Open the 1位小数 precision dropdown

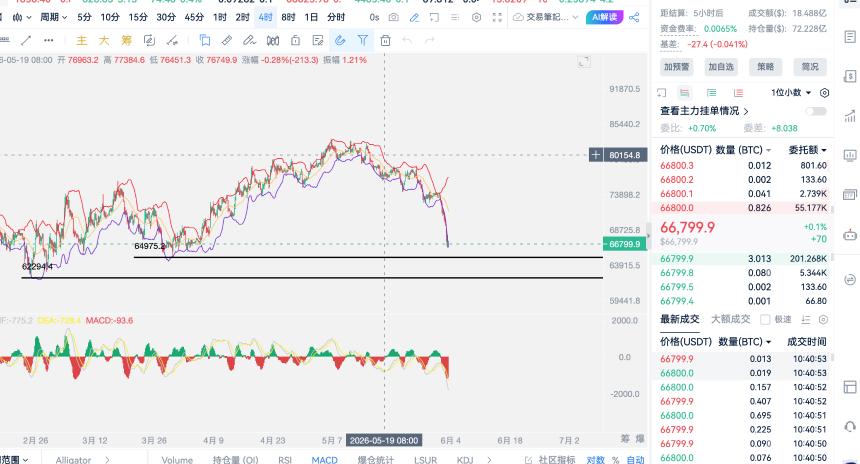(x=791, y=93)
